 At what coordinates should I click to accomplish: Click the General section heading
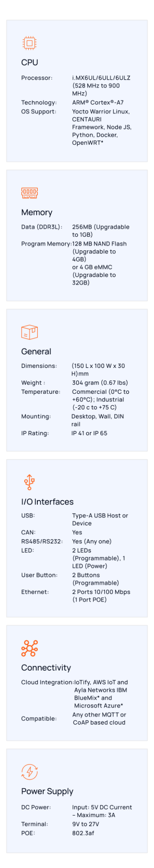[x=36, y=352]
